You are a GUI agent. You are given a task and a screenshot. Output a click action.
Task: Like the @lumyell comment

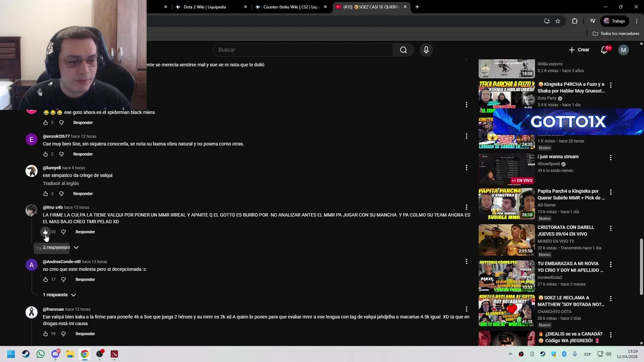pos(45,194)
